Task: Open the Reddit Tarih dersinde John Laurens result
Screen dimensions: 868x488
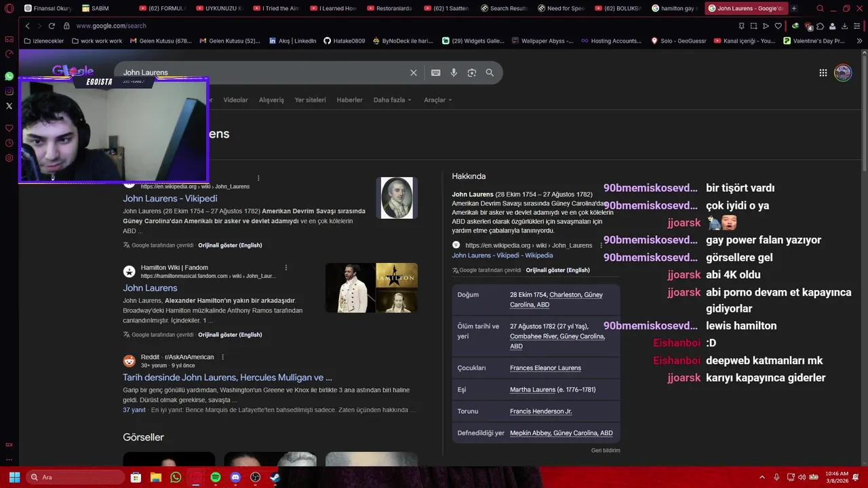Action: click(227, 378)
